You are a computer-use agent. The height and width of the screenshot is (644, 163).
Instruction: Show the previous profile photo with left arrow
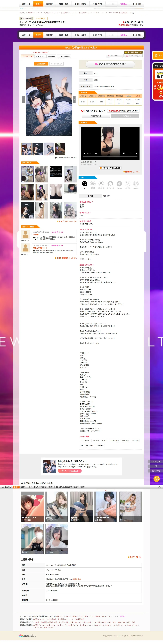pos(23,99)
